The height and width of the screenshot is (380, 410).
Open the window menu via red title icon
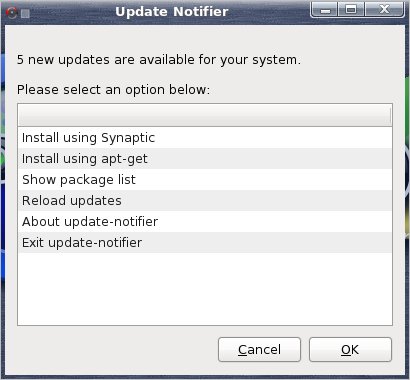12,13
